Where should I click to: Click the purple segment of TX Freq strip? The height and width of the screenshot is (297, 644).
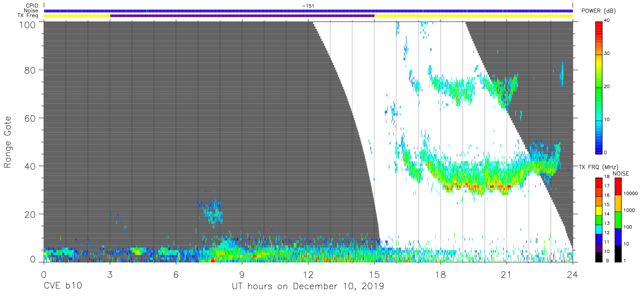(242, 16)
